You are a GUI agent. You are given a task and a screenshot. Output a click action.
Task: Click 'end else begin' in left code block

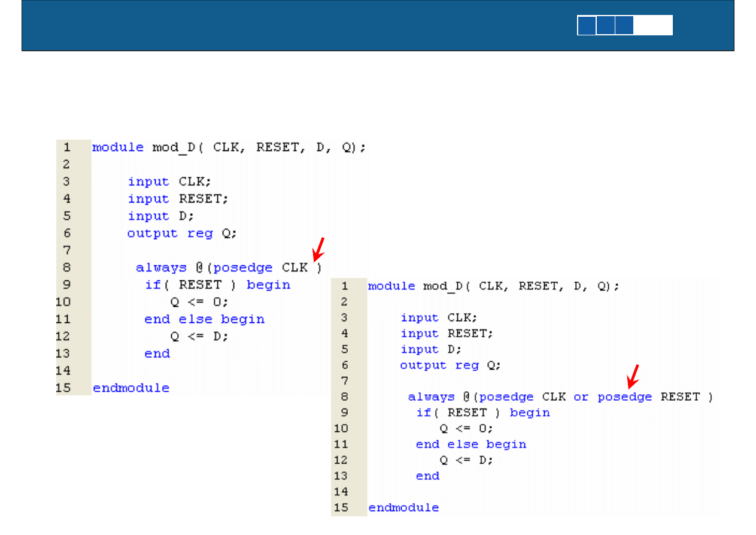click(x=204, y=319)
